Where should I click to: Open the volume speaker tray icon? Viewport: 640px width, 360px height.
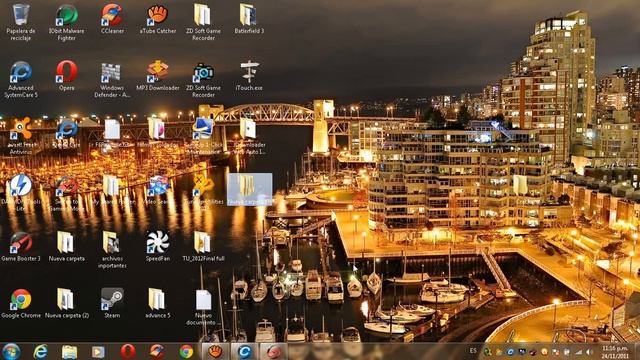(589, 352)
